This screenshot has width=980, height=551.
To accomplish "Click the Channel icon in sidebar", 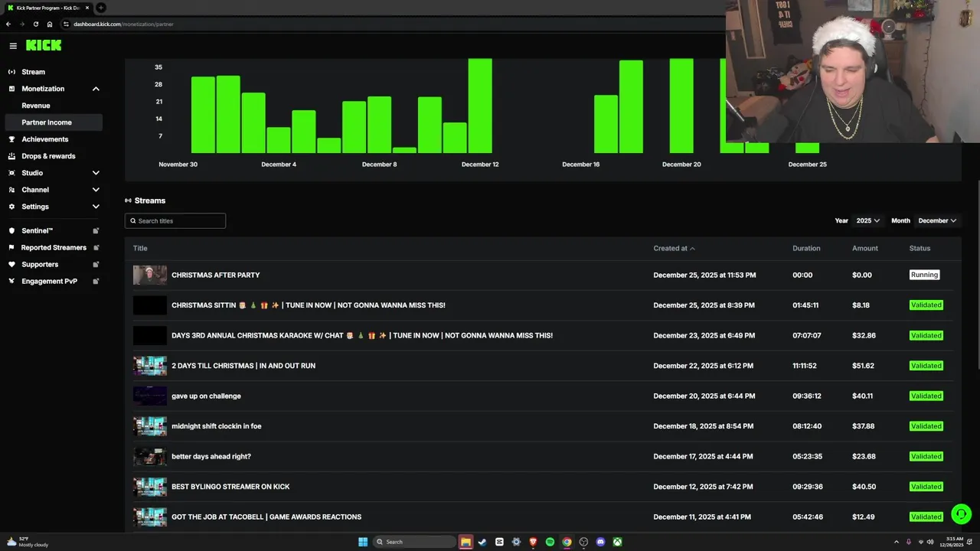I will point(11,190).
